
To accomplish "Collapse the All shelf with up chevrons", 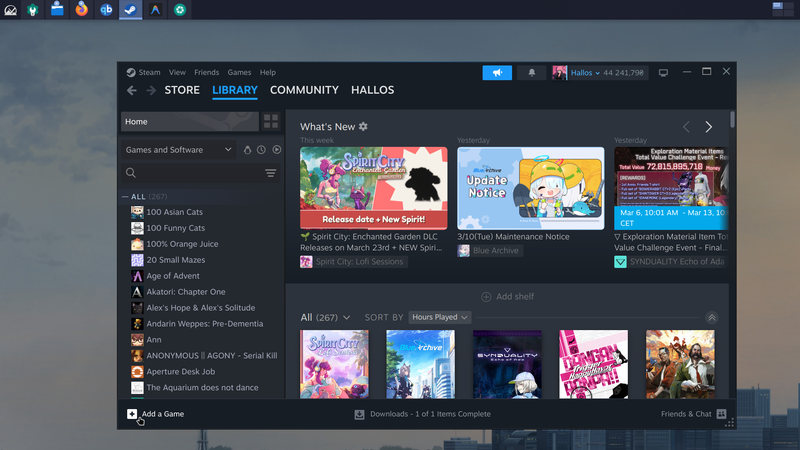I will [x=712, y=318].
